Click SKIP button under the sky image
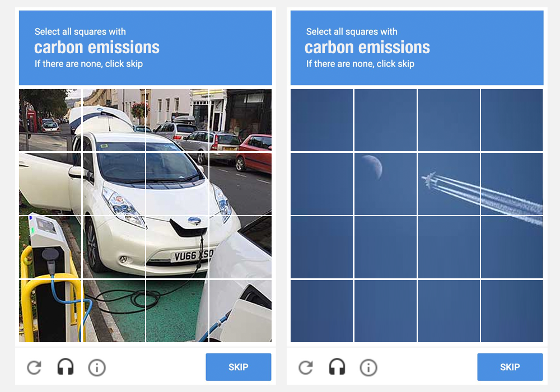The image size is (560, 392). point(510,367)
